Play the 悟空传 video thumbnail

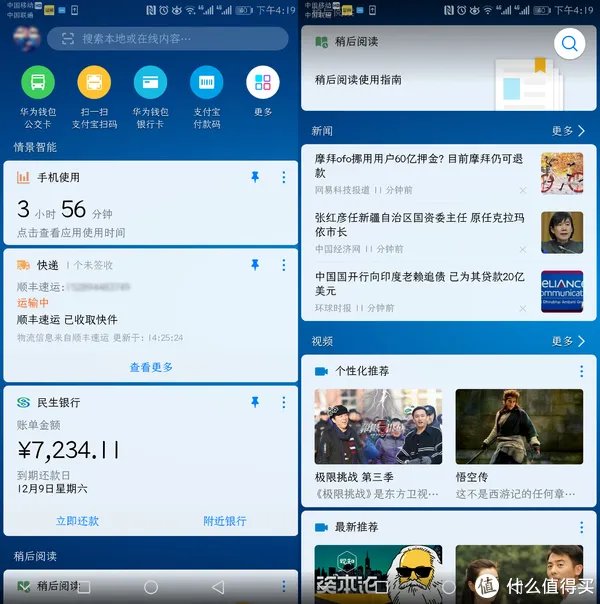tap(519, 426)
